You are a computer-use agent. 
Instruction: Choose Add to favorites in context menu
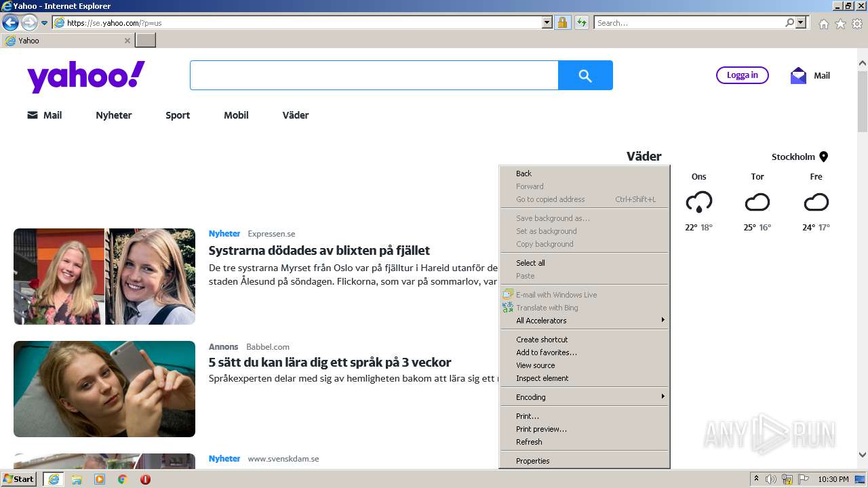tap(585, 352)
